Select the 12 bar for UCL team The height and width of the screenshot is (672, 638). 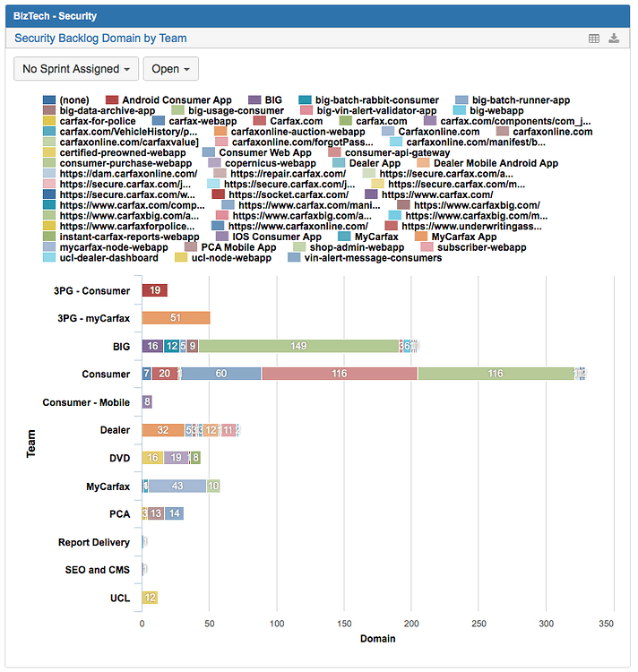click(150, 598)
